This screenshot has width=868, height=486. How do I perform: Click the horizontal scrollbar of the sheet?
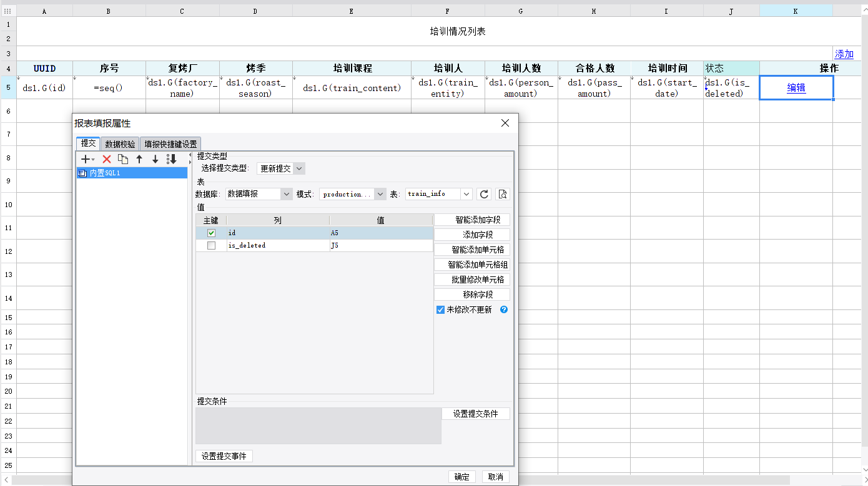(400, 480)
